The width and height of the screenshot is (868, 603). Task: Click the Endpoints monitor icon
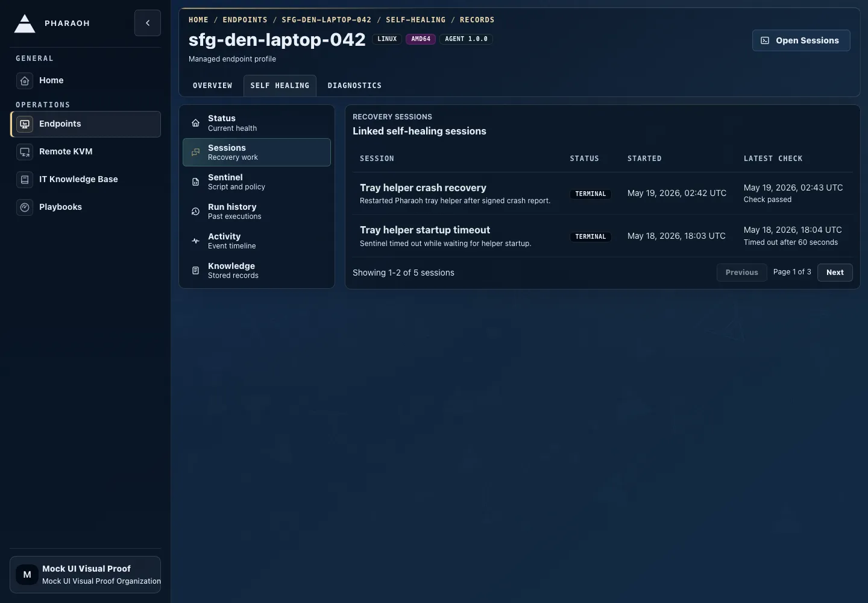[25, 124]
